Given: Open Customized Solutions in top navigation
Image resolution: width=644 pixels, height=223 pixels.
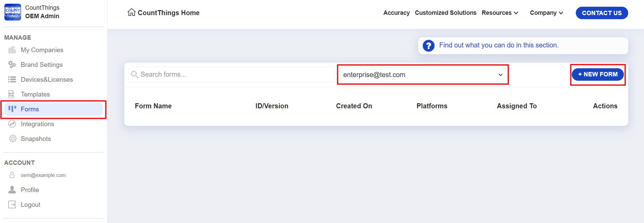Looking at the screenshot, I should point(445,13).
